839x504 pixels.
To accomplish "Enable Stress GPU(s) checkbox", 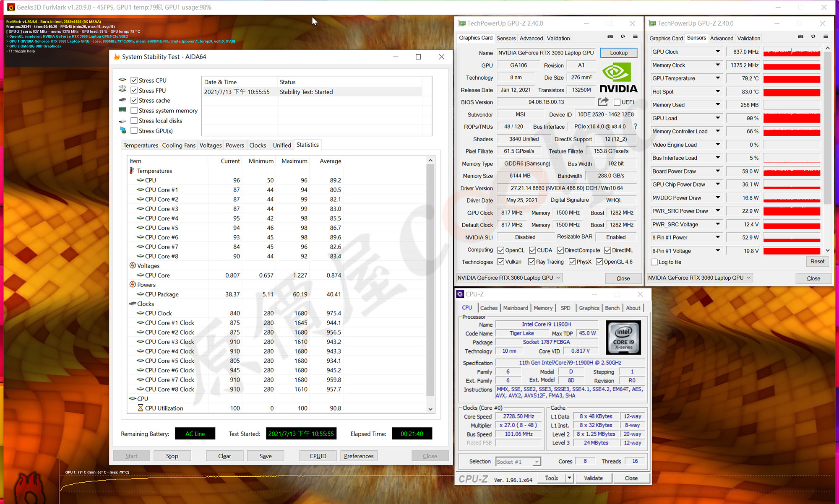I will pyautogui.click(x=134, y=130).
